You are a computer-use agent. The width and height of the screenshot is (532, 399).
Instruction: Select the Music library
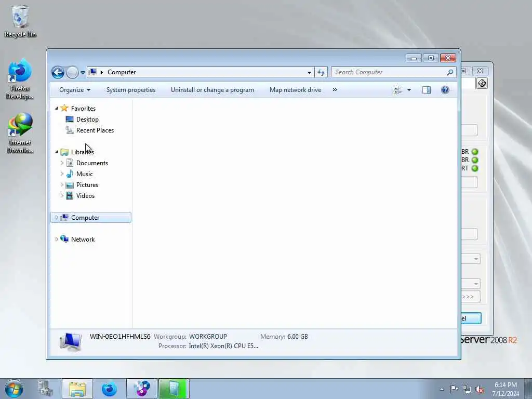pos(85,174)
